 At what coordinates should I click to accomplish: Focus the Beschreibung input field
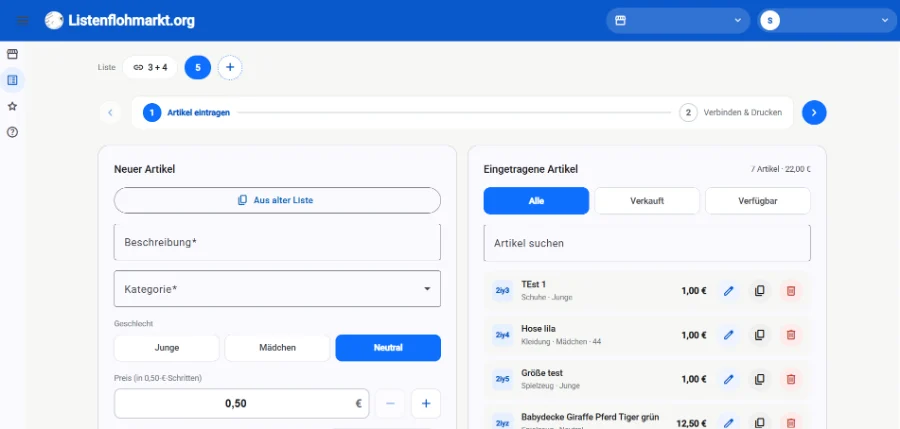click(277, 242)
